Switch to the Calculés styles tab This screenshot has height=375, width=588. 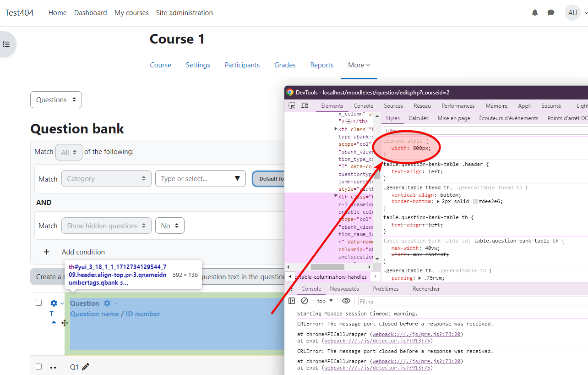click(x=419, y=118)
